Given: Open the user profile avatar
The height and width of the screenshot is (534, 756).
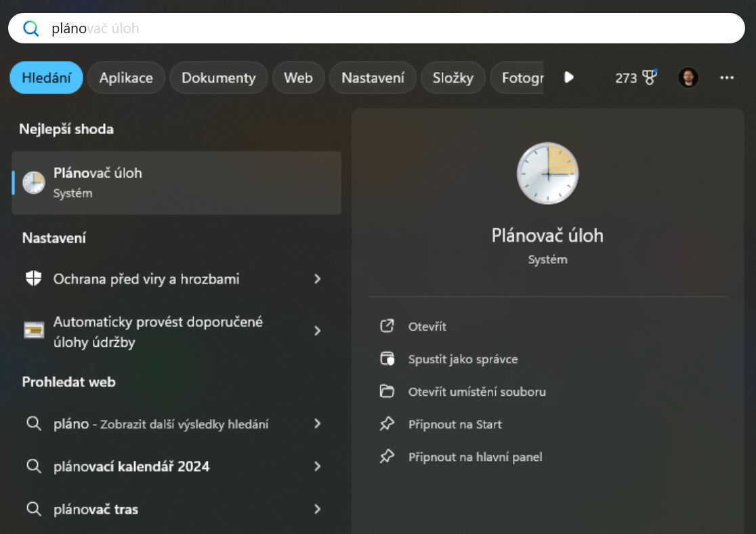Looking at the screenshot, I should click(x=688, y=77).
